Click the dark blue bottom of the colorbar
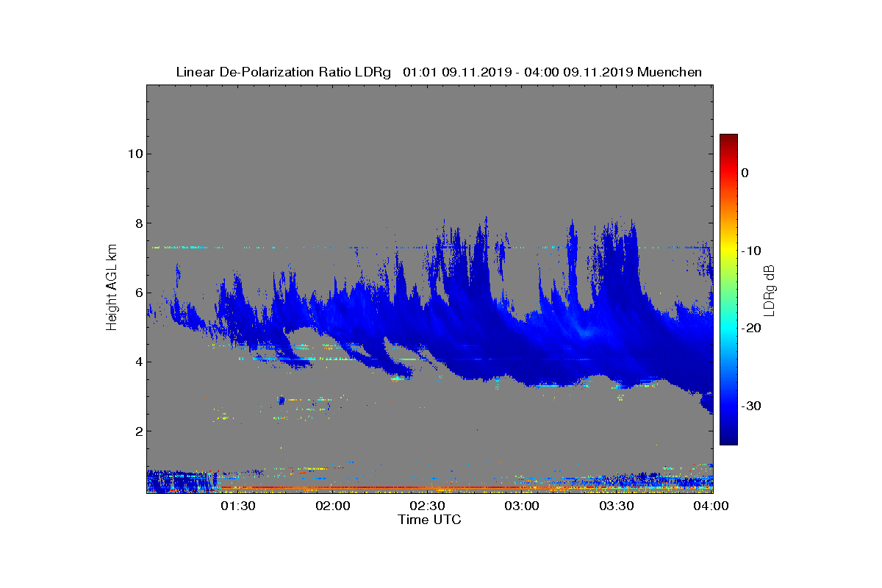Screen dimensions: 882x588 click(x=728, y=440)
